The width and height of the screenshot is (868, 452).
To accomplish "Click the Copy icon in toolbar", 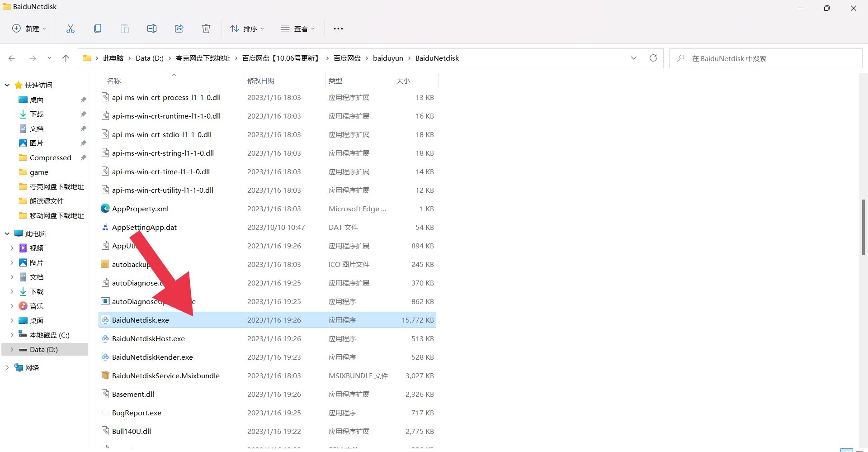I will [98, 29].
